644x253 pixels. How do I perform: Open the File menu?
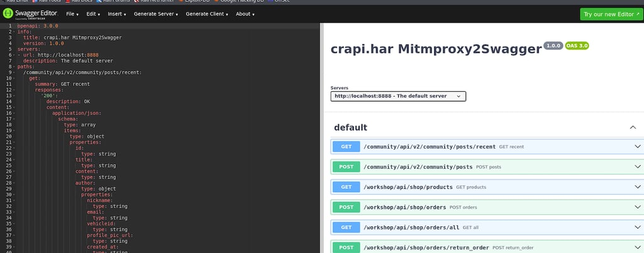[x=72, y=14]
